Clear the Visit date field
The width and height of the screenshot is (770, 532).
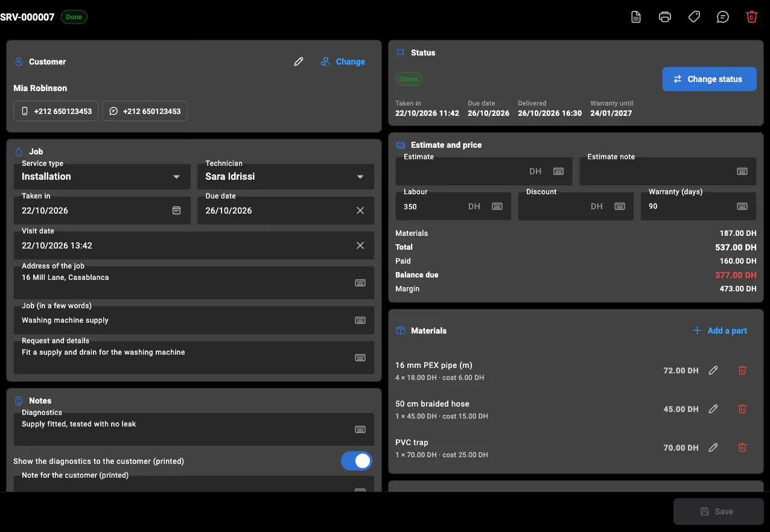coord(360,245)
